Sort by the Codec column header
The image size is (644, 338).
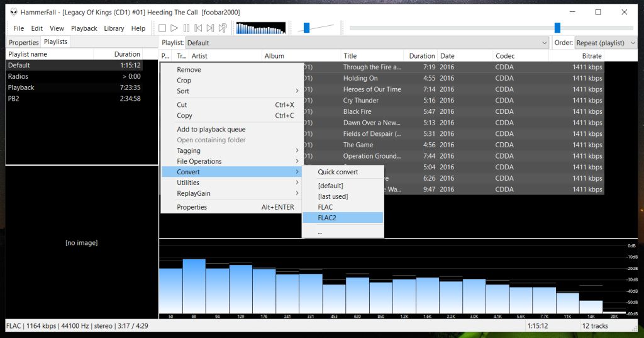[x=520, y=56]
